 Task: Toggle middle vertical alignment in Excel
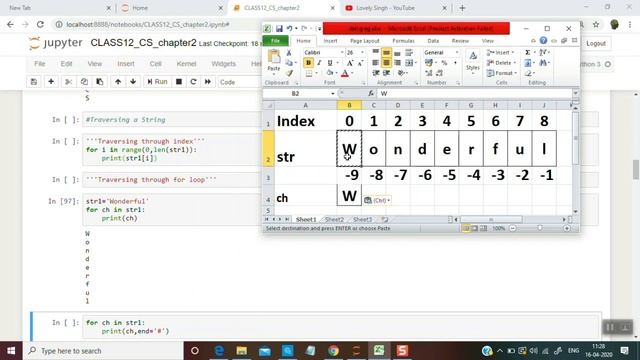pos(386,53)
